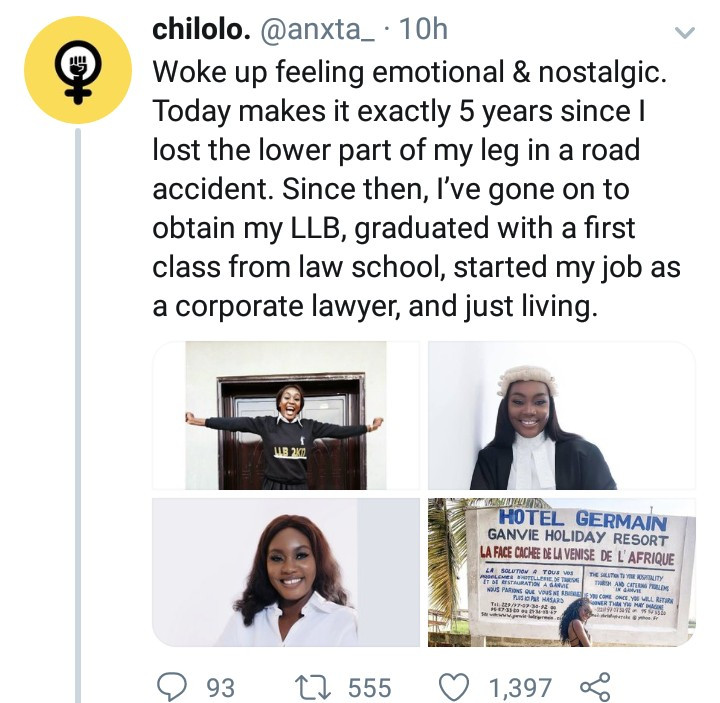
Task: Click the 93 replies count
Action: 220,687
